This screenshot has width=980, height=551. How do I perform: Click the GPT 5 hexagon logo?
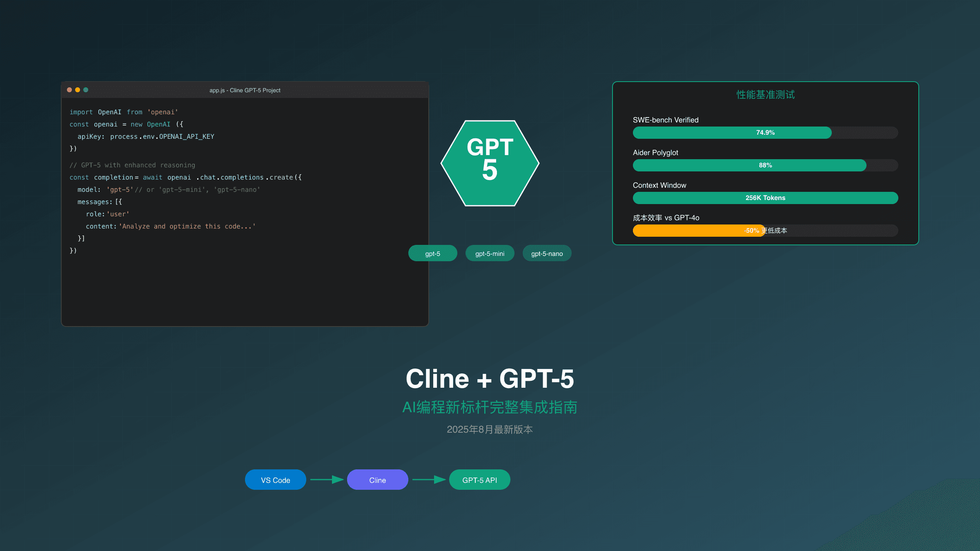click(490, 163)
